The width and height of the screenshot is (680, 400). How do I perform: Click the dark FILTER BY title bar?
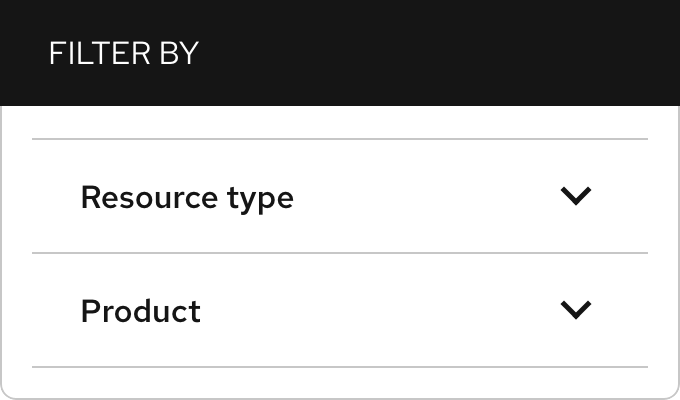[x=400, y=53]
